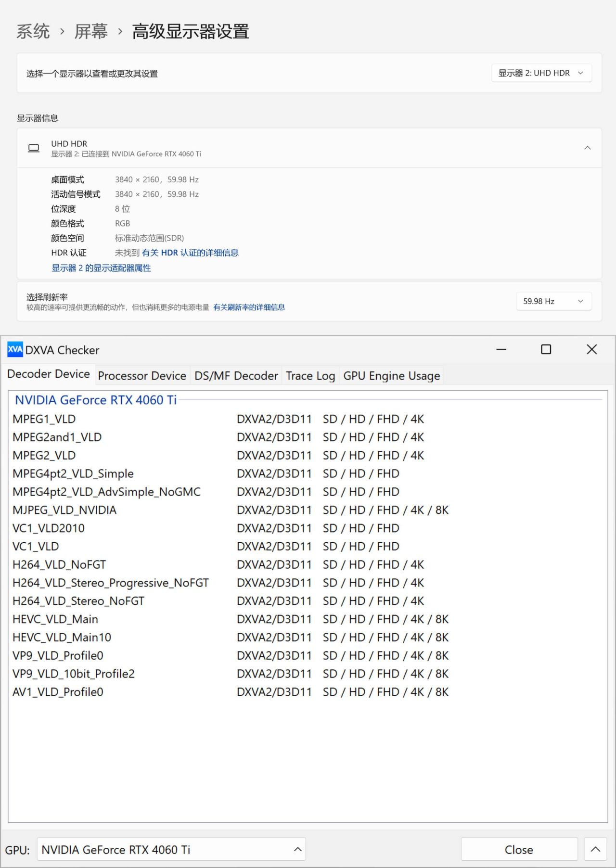Viewport: 616px width, 868px height.
Task: Open the GPU selection combo box
Action: click(171, 850)
